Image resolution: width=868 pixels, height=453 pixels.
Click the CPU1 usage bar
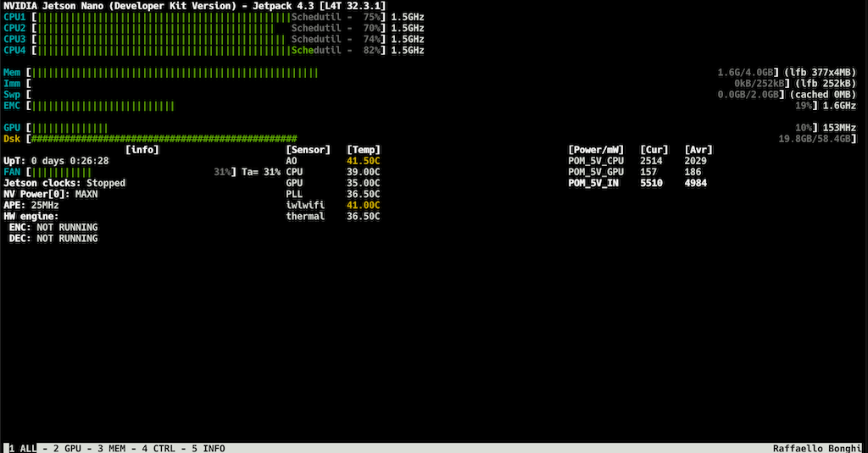(x=209, y=17)
